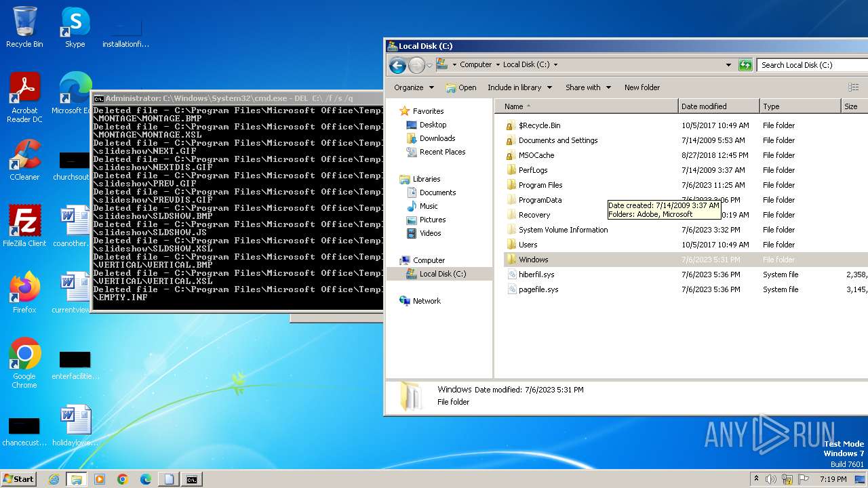
Task: Show hidden system tray icons
Action: 756,479
